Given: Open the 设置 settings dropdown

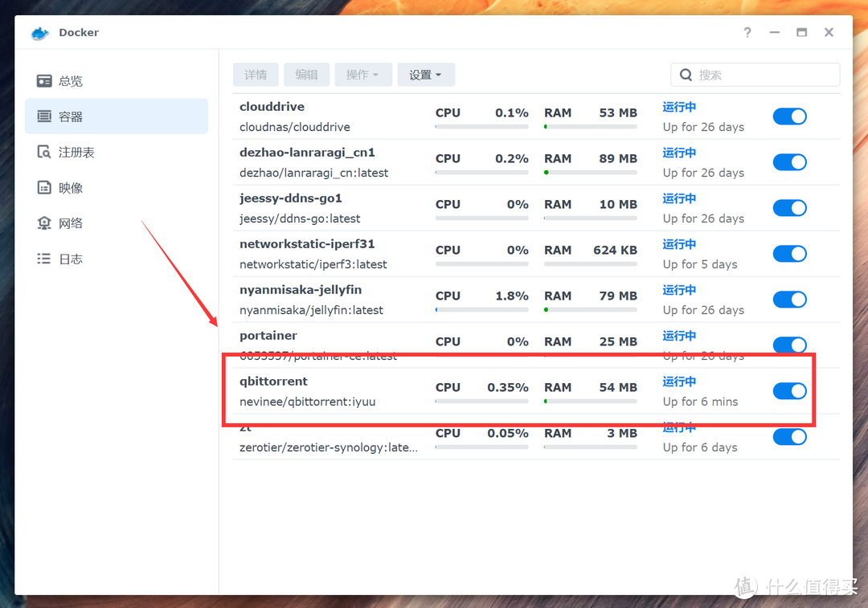Looking at the screenshot, I should point(426,75).
